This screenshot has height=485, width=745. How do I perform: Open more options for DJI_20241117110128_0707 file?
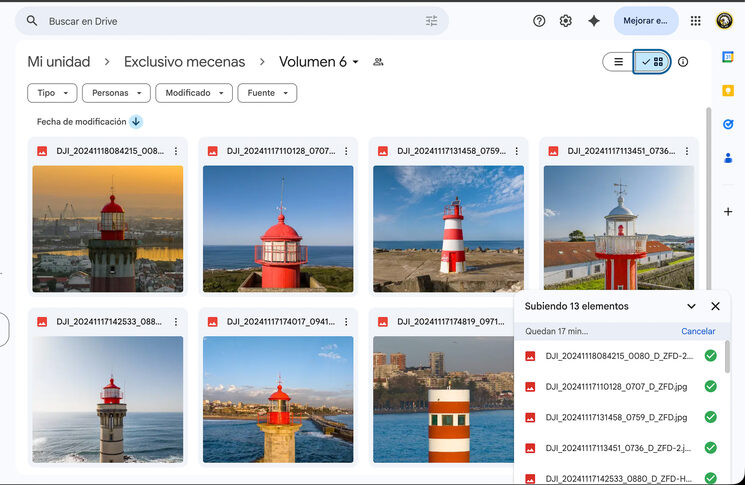(346, 151)
